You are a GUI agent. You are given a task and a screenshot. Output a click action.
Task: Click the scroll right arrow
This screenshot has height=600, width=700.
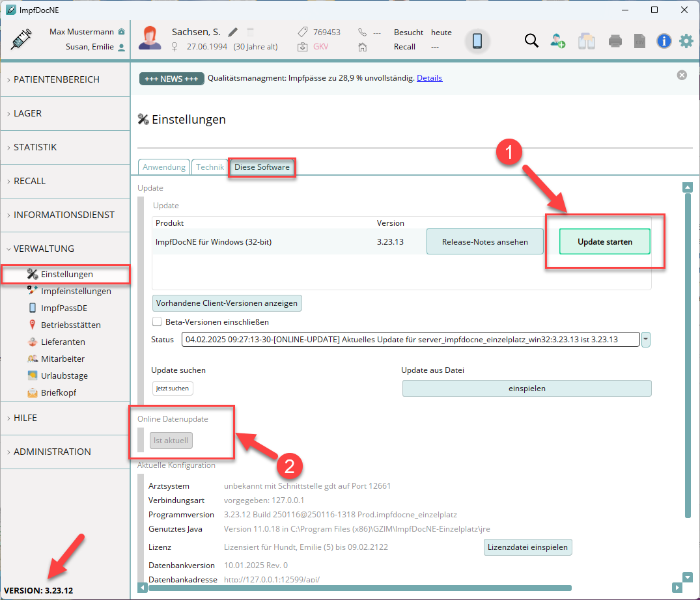(677, 588)
